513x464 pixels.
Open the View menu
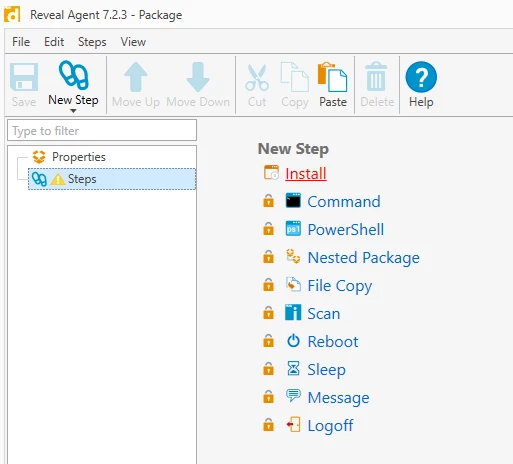(x=133, y=42)
